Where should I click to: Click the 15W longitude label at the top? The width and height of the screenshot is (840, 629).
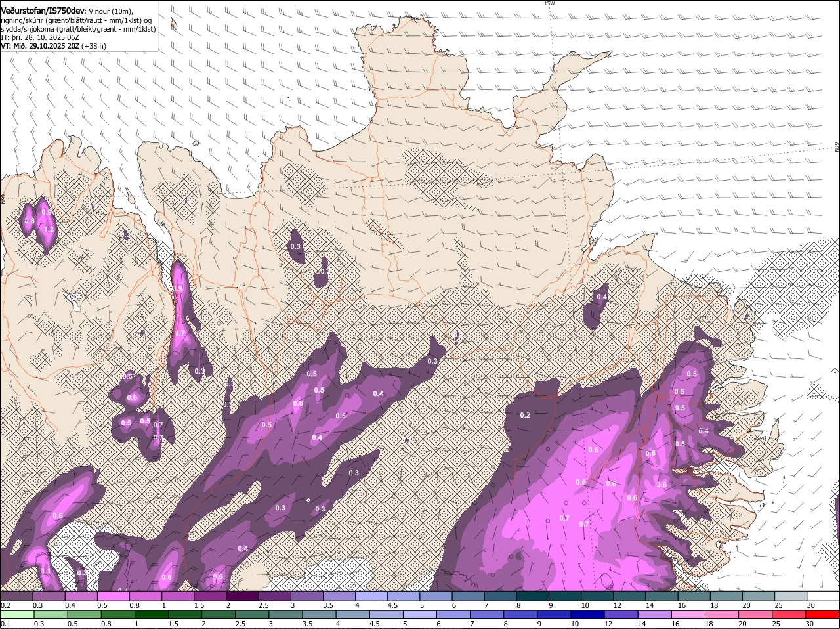[549, 3]
